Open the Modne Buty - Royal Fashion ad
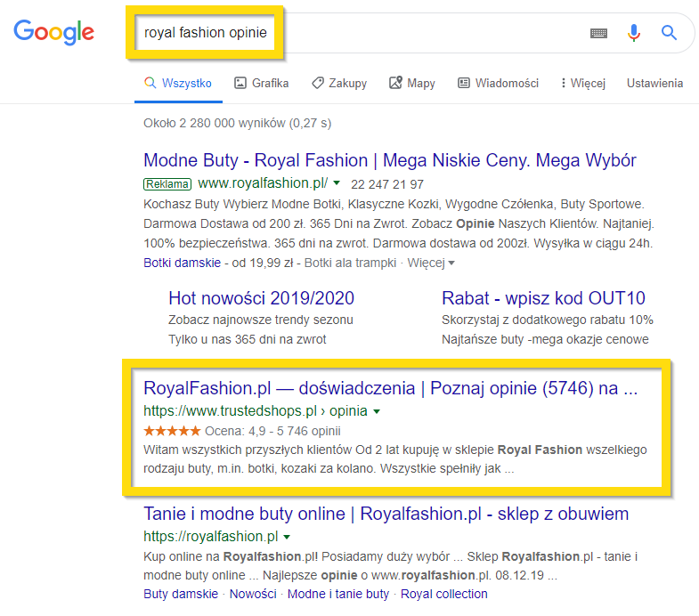 point(390,160)
